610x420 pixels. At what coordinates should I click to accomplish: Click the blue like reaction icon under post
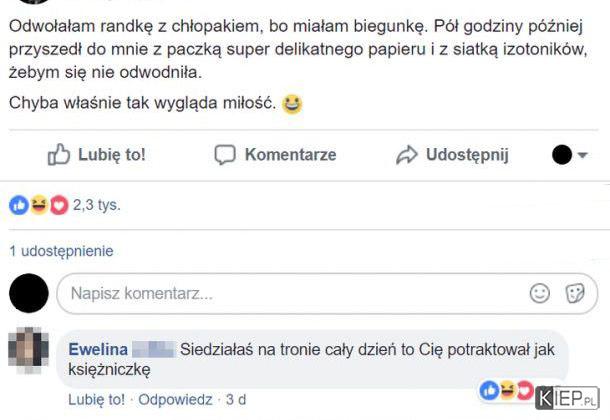click(18, 205)
